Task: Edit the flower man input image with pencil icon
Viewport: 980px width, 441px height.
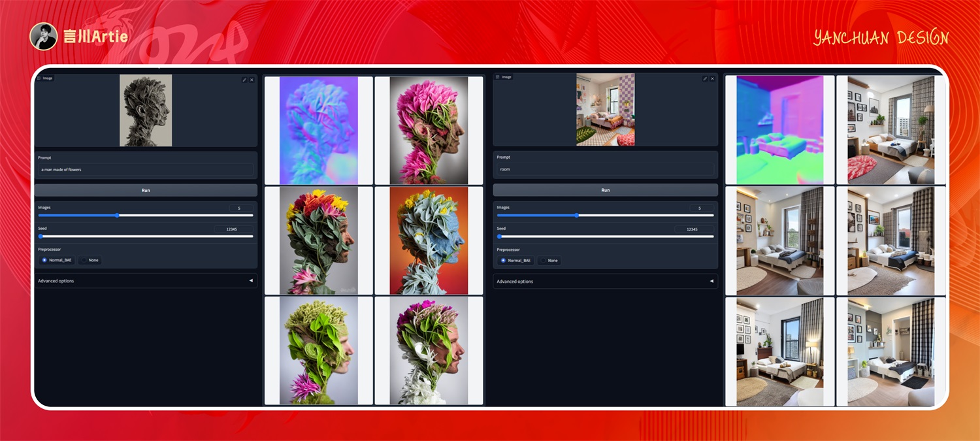Action: 244,80
